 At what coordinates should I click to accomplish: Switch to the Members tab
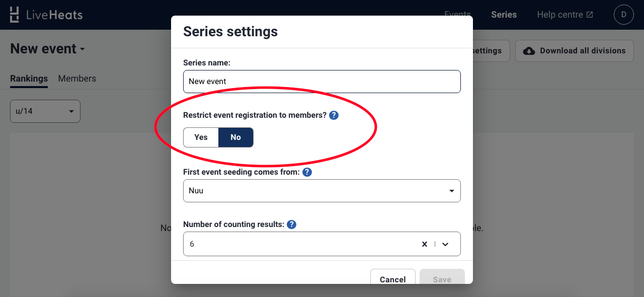coord(77,79)
